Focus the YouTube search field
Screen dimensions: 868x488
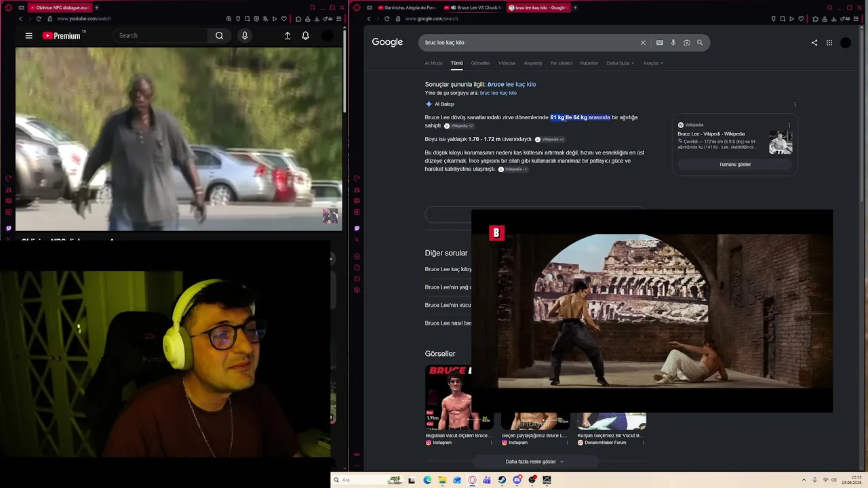[161, 36]
